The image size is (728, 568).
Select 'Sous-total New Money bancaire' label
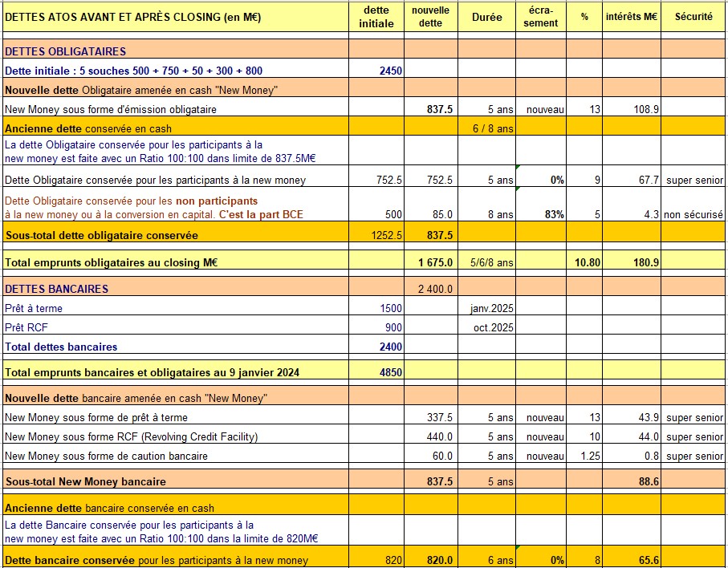tap(85, 481)
